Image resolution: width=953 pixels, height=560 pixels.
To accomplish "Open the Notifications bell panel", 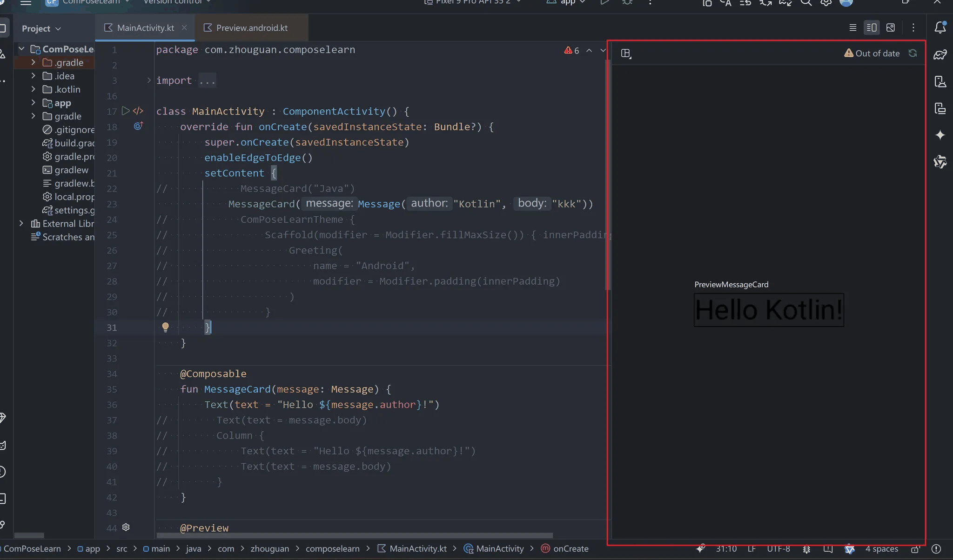I will (940, 27).
